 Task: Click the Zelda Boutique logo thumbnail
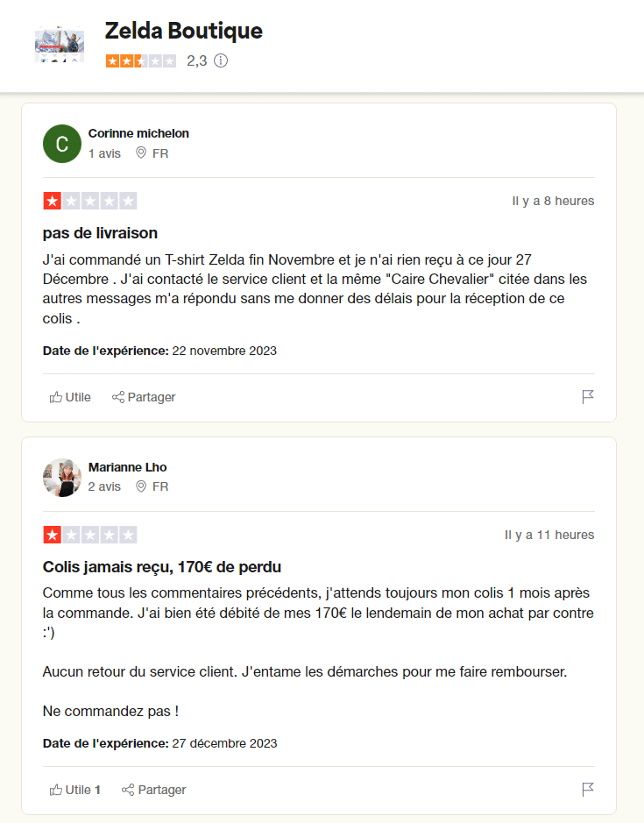click(x=60, y=44)
